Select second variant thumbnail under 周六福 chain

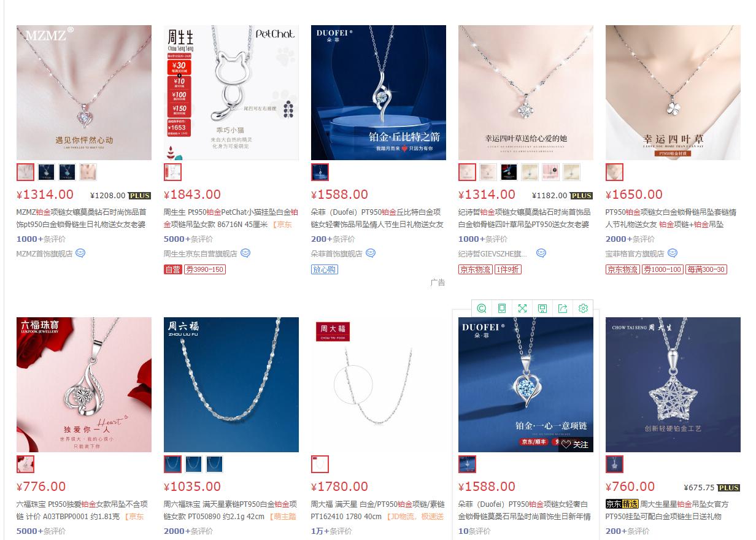click(x=193, y=465)
